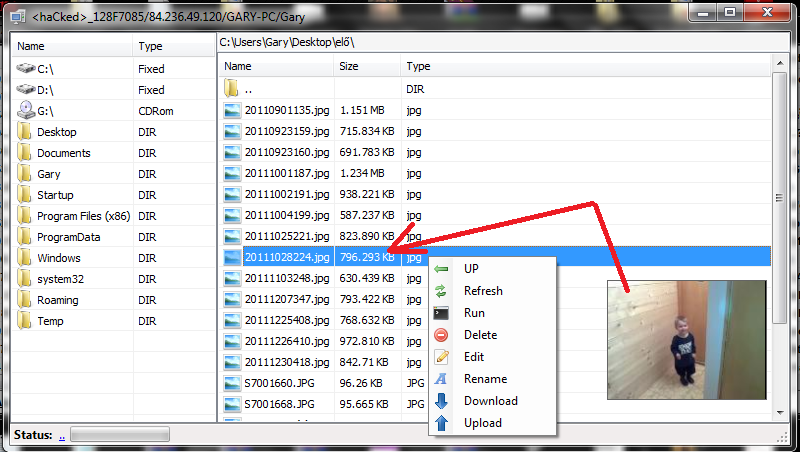Click the Roaming folder icon
800x452 pixels.
[x=24, y=299]
